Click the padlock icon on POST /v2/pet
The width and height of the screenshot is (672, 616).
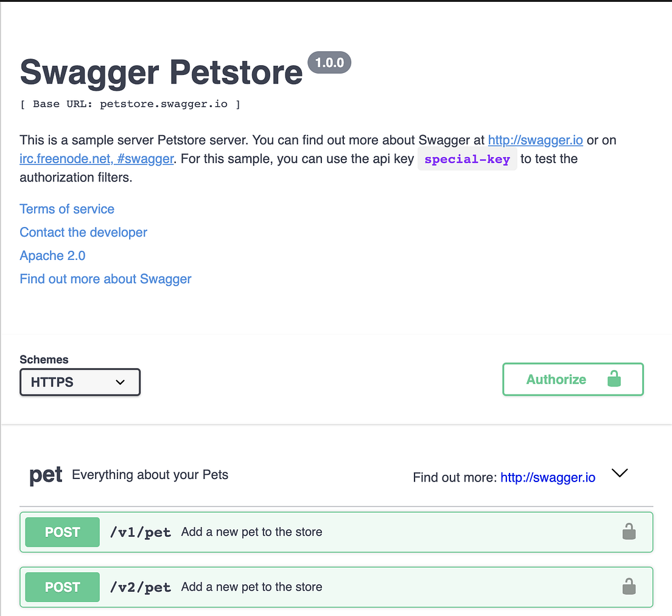tap(629, 587)
